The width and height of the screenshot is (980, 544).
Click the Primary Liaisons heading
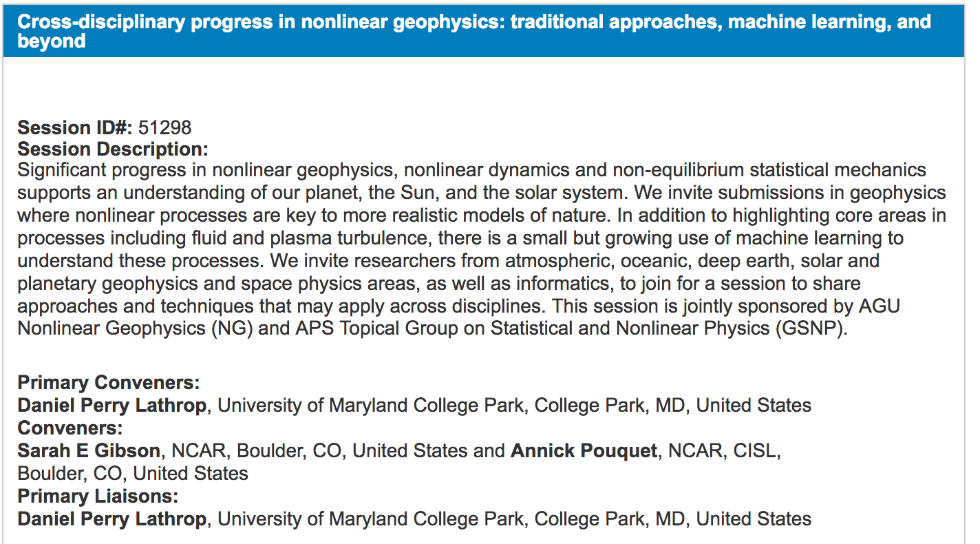[x=98, y=496]
